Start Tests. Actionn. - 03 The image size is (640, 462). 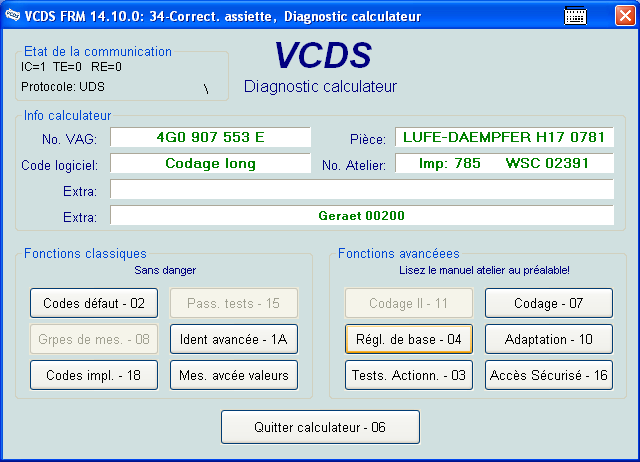click(x=409, y=375)
